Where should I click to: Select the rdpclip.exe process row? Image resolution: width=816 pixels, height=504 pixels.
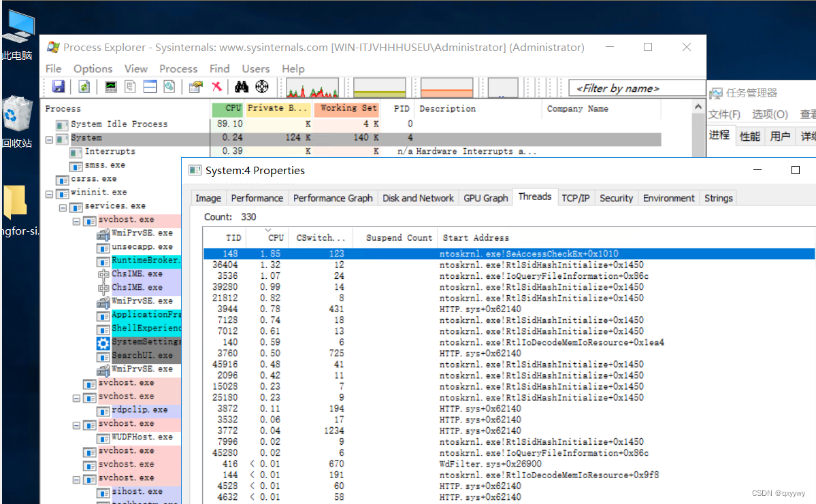[x=140, y=410]
